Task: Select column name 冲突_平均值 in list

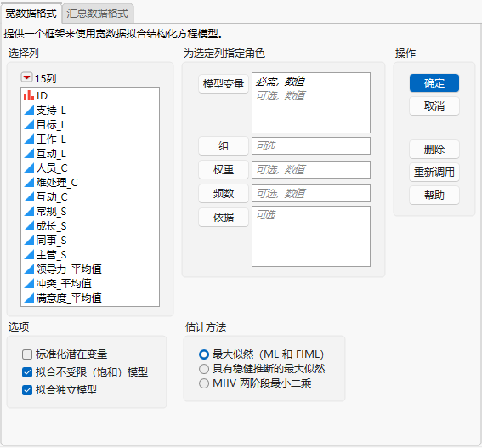Action: point(64,283)
